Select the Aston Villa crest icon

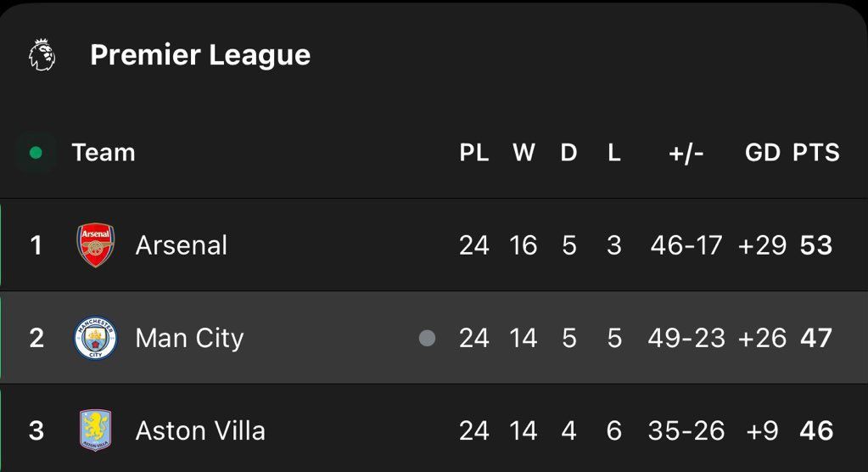tap(95, 430)
